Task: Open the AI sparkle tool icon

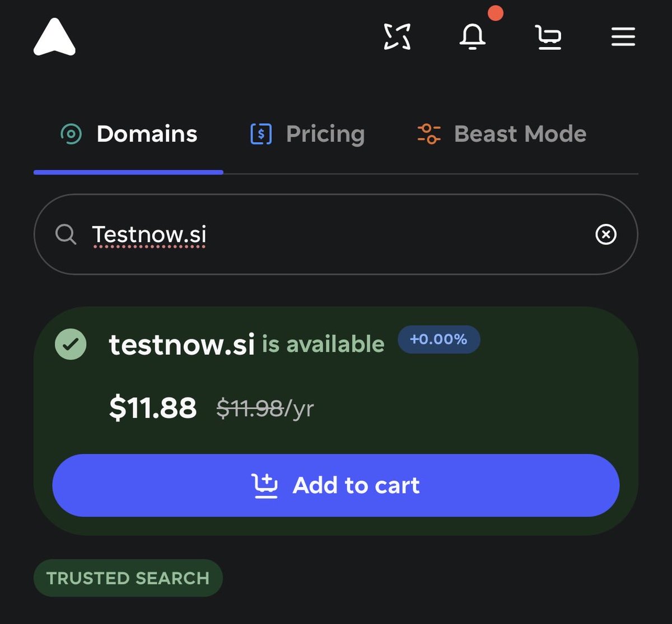Action: (x=397, y=37)
